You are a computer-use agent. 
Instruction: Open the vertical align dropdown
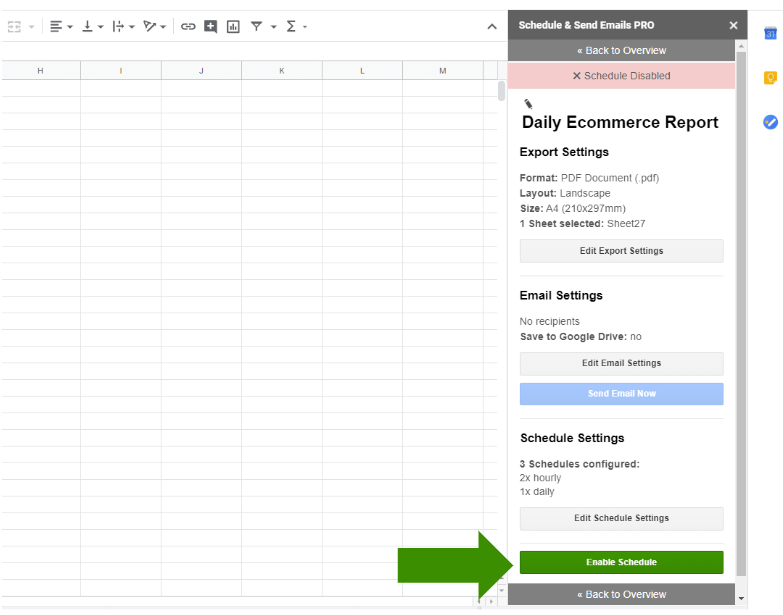[92, 26]
